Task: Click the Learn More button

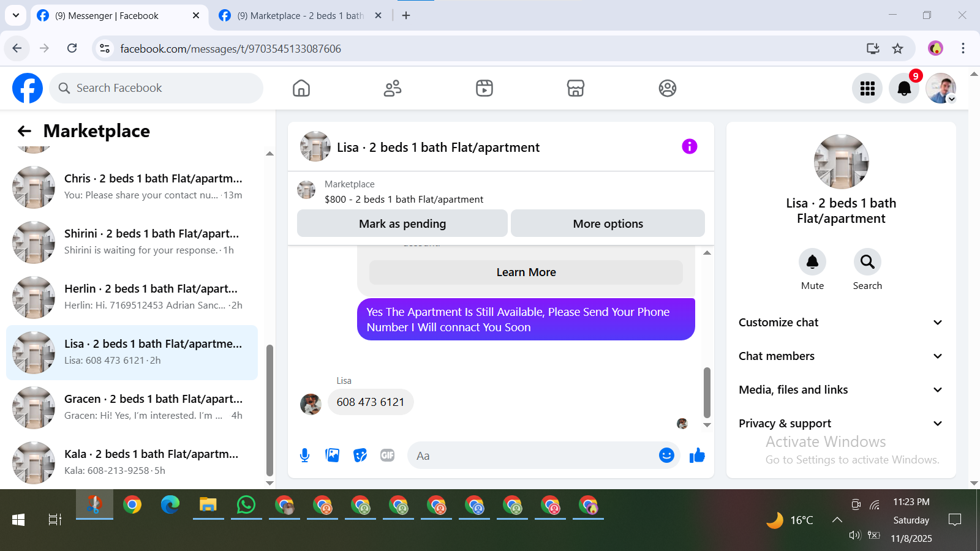Action: 526,272
